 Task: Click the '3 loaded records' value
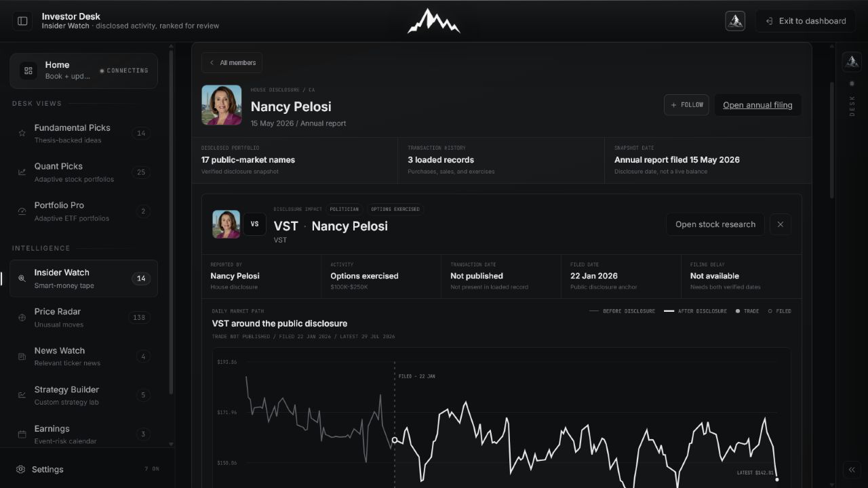(441, 160)
